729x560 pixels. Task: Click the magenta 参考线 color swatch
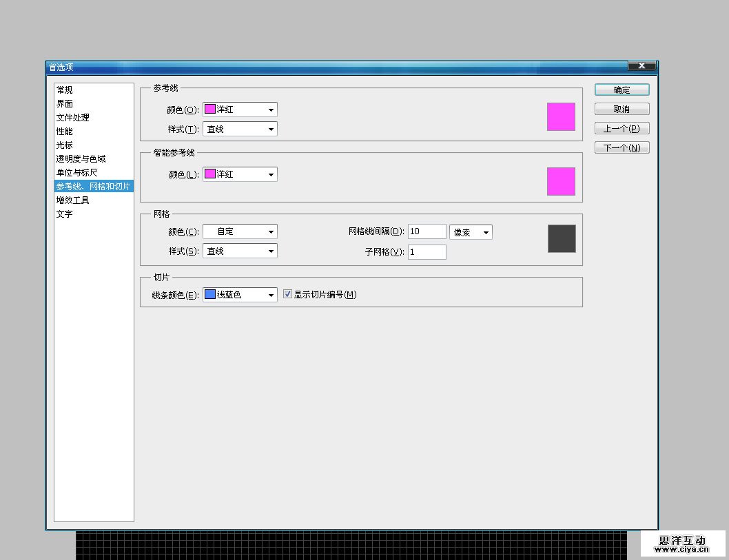[x=561, y=116]
